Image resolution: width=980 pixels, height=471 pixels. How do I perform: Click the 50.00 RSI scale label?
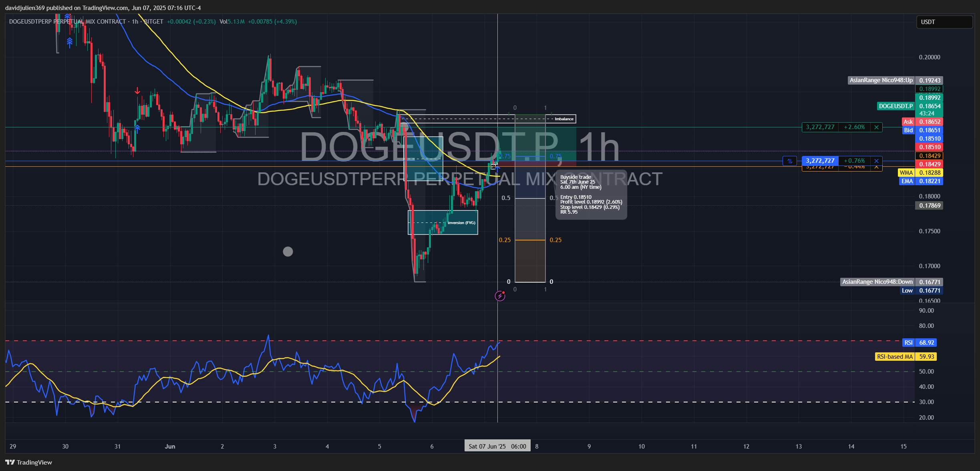tap(926, 372)
